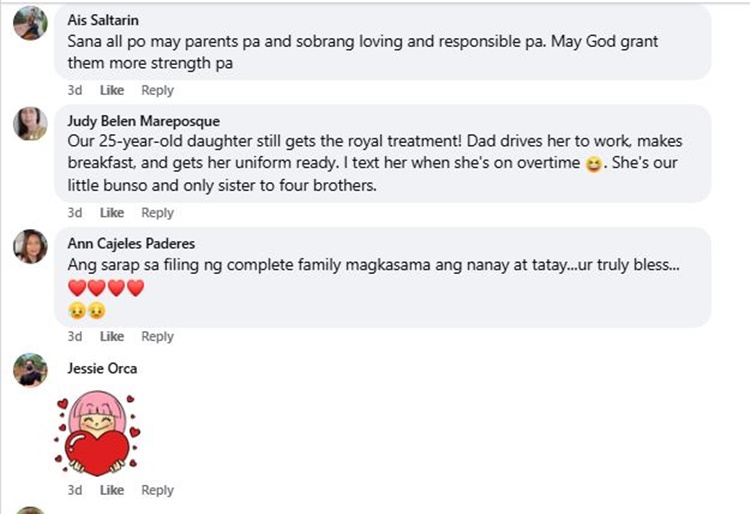Reply to Judy Belen Mareposque's comment
Image resolution: width=750 pixels, height=514 pixels.
coord(157,213)
